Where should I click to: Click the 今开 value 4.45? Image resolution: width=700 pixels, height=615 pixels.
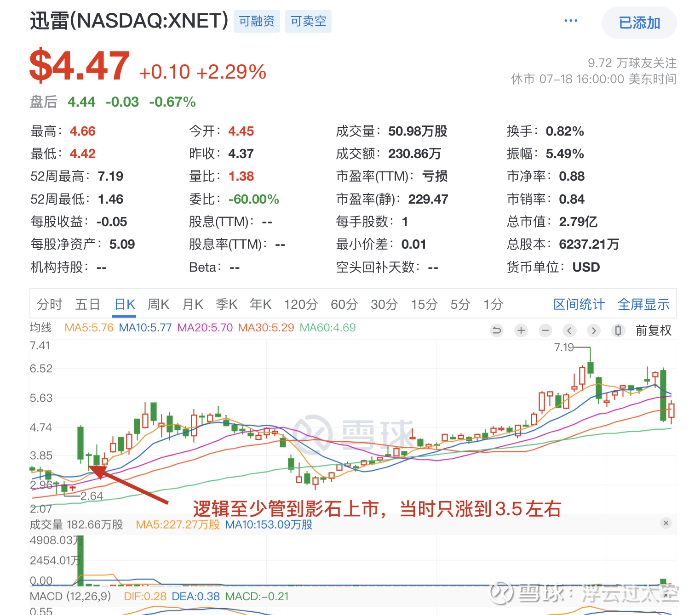(241, 131)
